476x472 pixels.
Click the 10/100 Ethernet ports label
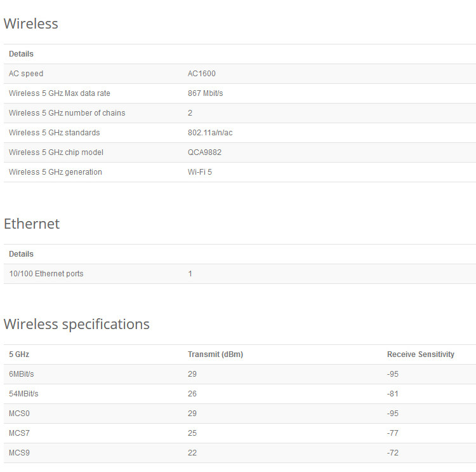point(46,274)
